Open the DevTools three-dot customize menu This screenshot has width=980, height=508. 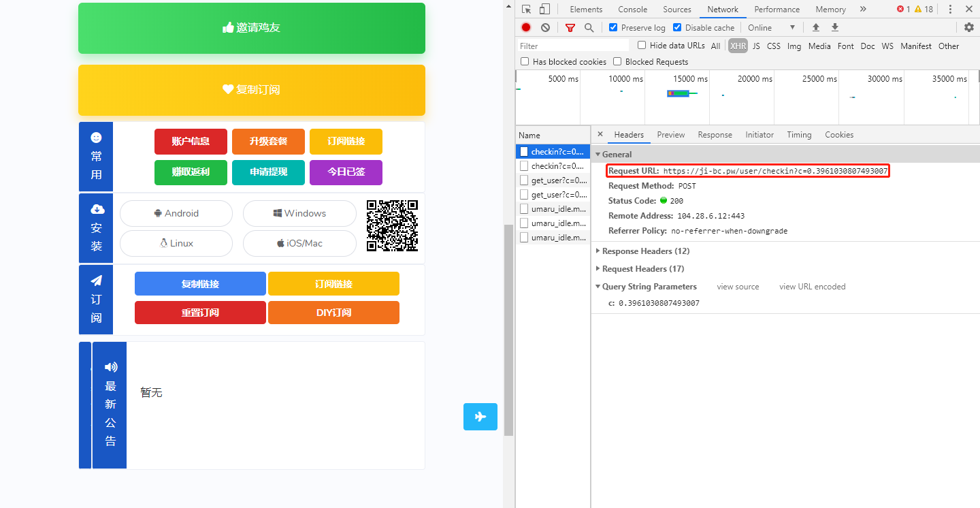coord(951,9)
